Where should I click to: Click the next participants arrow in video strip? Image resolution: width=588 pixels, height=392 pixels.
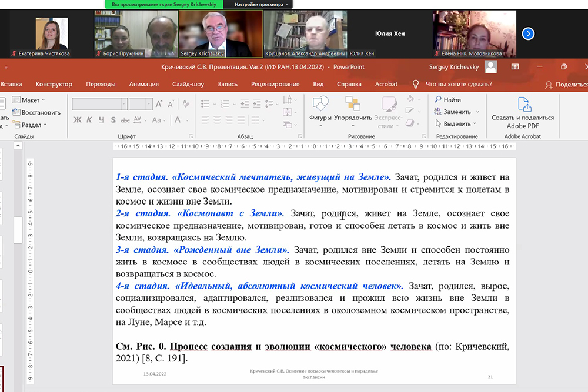click(x=528, y=34)
